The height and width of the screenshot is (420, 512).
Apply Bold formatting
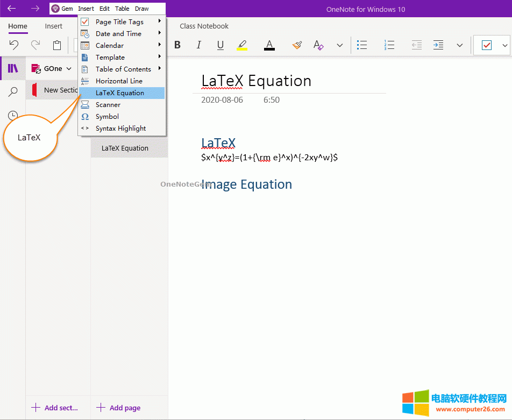pos(177,45)
